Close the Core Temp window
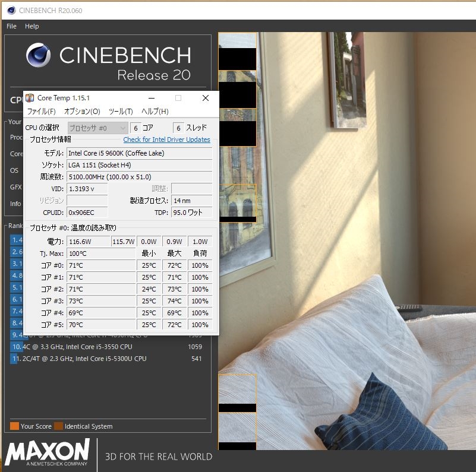Viewport: 476px width, 472px height. [206, 98]
